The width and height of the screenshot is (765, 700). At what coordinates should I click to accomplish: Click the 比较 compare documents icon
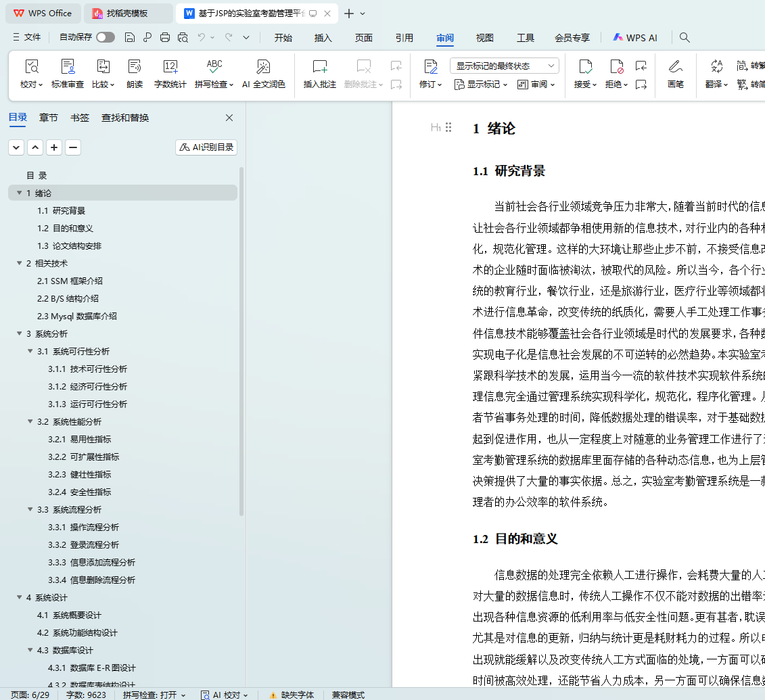click(x=103, y=66)
